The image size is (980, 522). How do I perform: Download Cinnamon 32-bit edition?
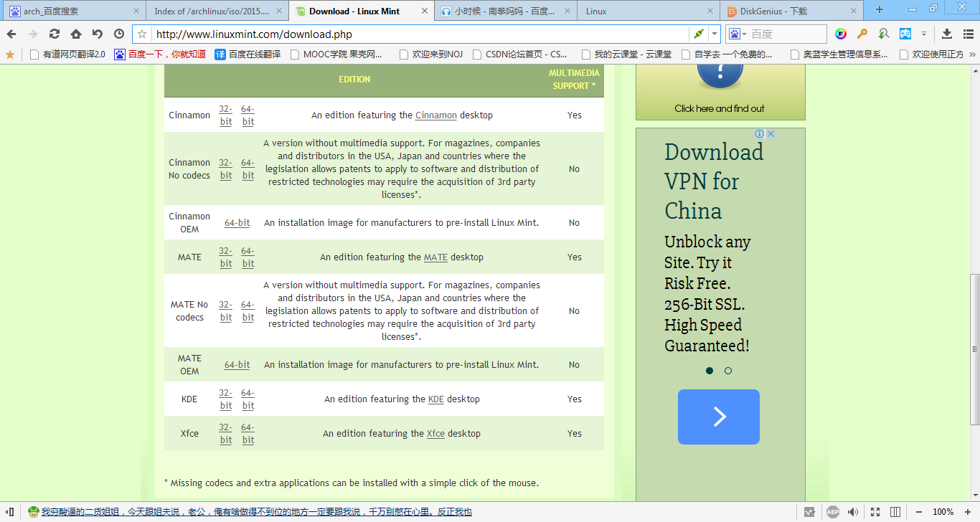tap(226, 115)
